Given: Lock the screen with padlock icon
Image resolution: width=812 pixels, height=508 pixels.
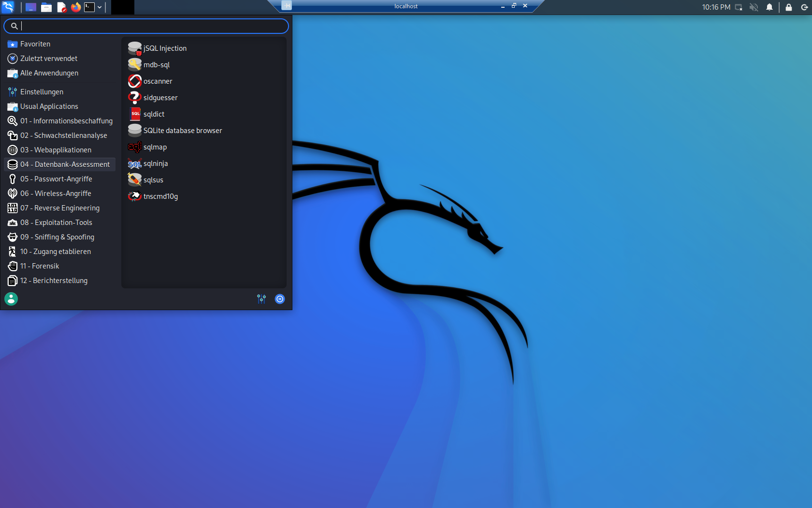Looking at the screenshot, I should [789, 7].
